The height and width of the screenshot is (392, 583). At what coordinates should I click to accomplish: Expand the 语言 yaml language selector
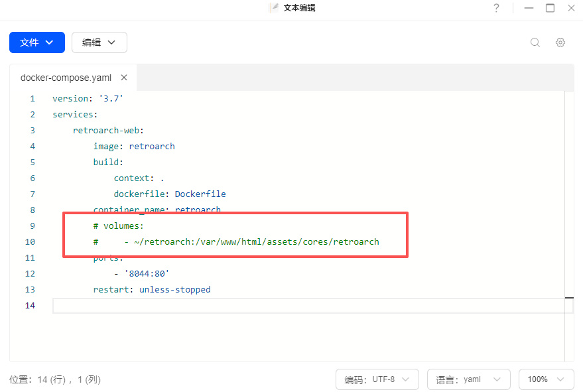click(468, 379)
